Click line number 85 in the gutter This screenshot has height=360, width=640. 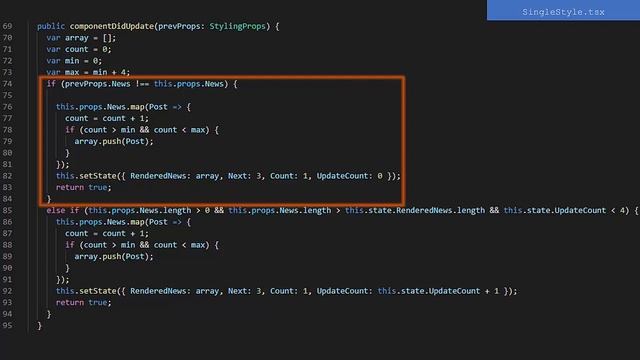click(x=7, y=210)
